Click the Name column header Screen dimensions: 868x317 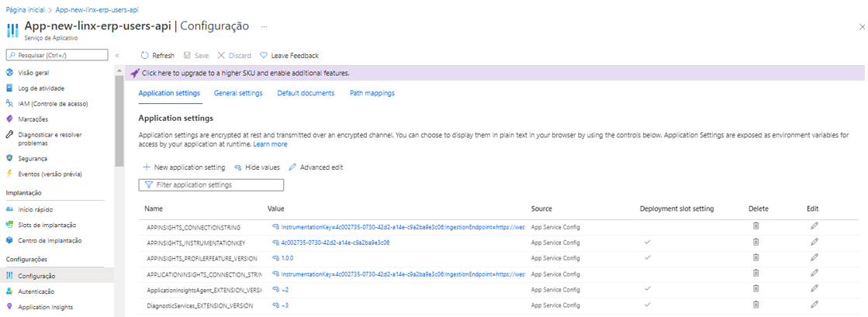click(154, 209)
